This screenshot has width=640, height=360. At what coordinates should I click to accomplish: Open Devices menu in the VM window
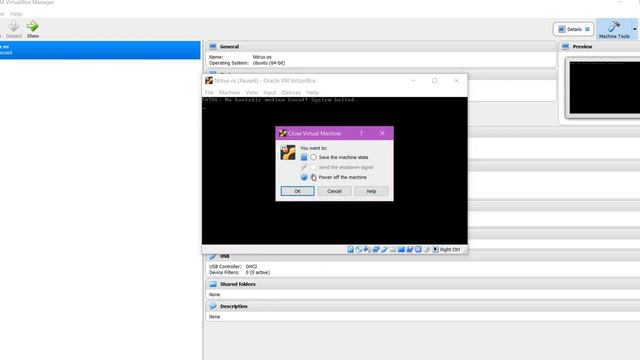(x=291, y=93)
